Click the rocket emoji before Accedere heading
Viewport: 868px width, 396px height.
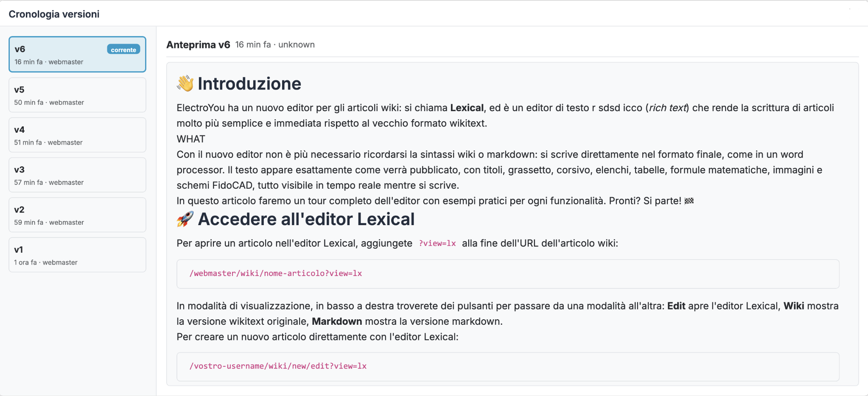[185, 219]
